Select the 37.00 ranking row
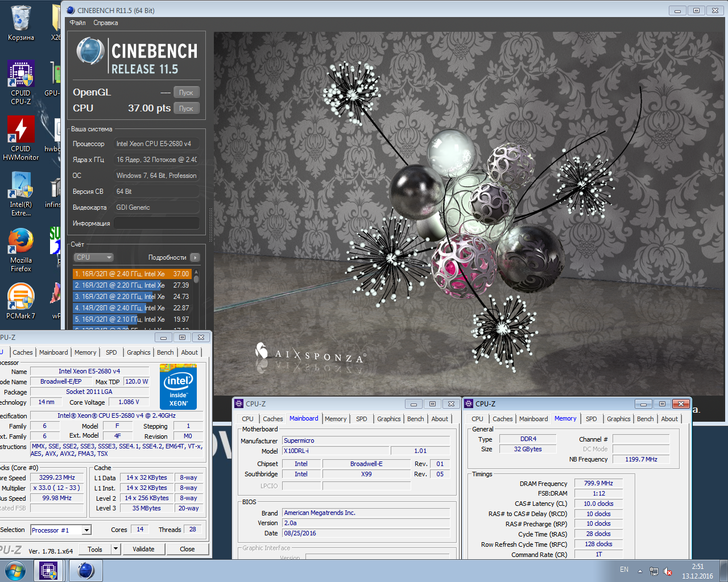Viewport: 728px width, 582px height. click(133, 274)
